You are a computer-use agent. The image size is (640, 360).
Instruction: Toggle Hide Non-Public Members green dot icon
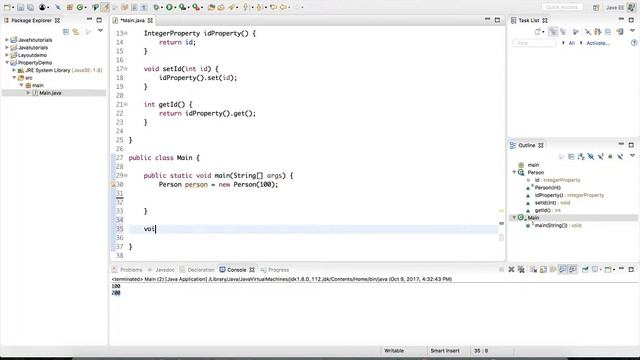(610, 156)
